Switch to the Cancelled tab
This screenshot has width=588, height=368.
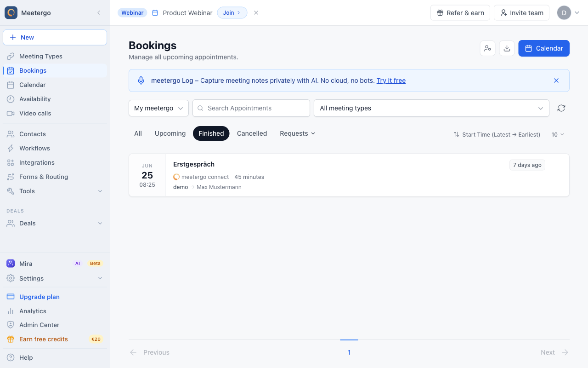pyautogui.click(x=252, y=133)
